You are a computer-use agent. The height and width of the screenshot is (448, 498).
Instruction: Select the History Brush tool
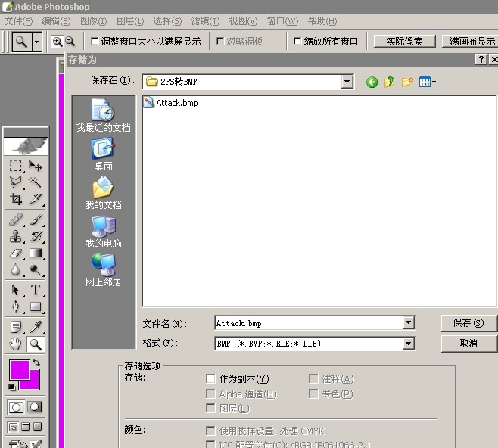coord(36,237)
